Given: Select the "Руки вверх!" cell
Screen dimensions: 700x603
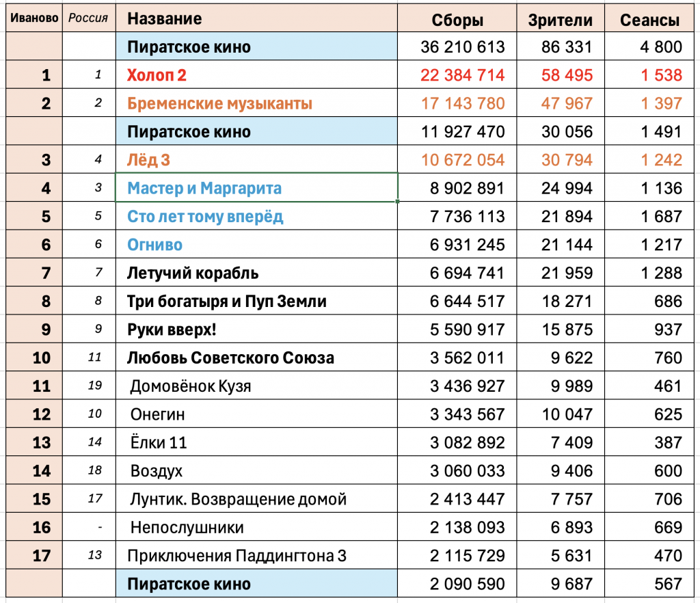Looking at the screenshot, I should (256, 329).
